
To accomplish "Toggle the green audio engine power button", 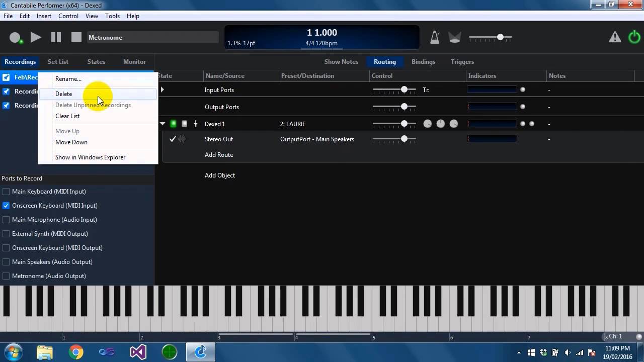I will click(x=634, y=37).
